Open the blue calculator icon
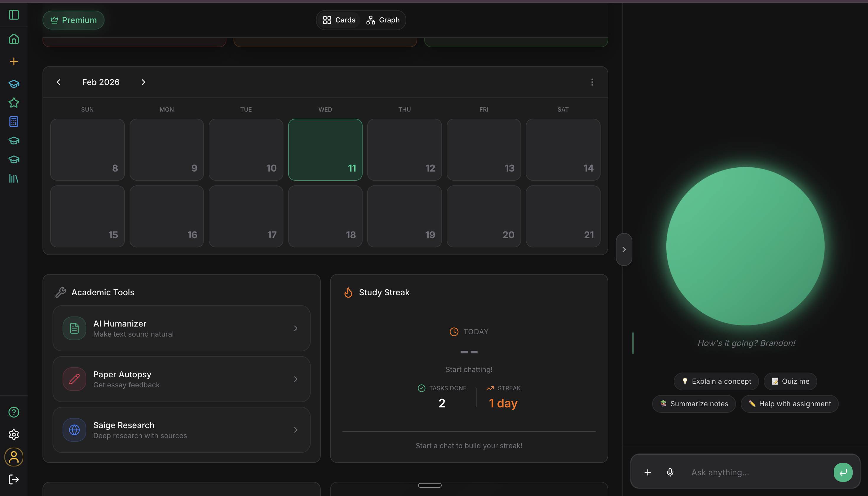This screenshot has width=868, height=496. (14, 122)
